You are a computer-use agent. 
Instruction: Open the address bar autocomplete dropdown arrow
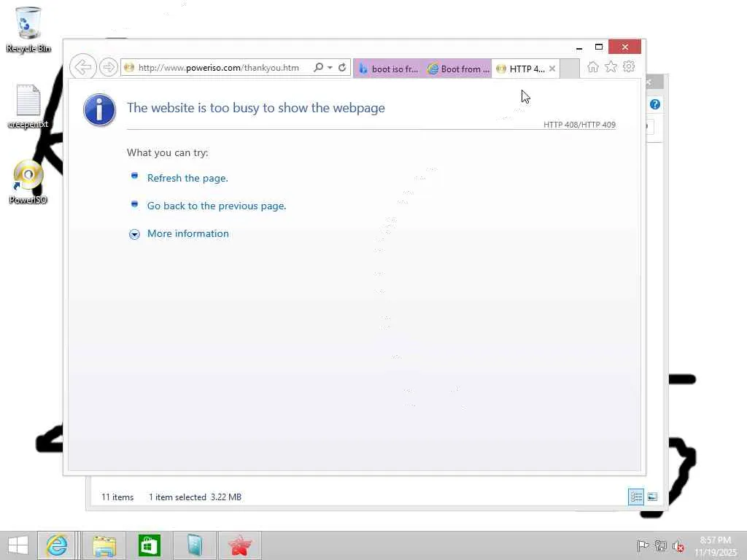pos(330,68)
